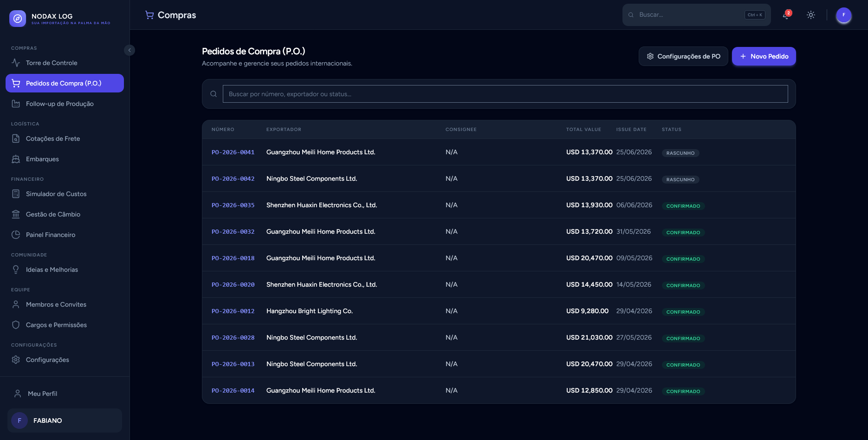
Task: Click the Gestão de Câmbio bank icon
Action: (x=16, y=214)
